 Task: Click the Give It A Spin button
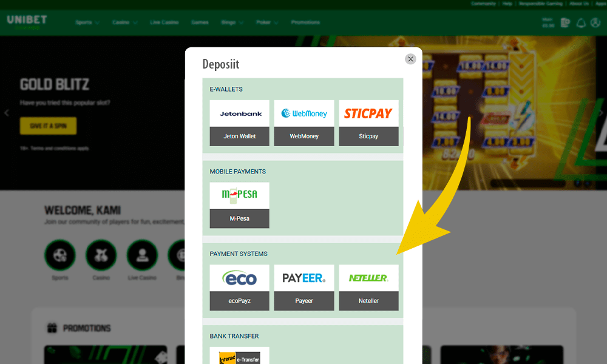point(48,126)
